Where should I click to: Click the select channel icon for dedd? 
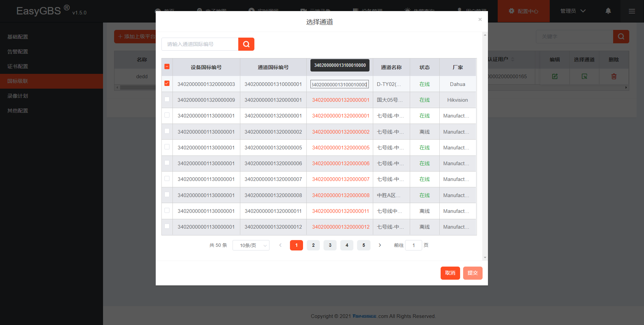click(584, 77)
